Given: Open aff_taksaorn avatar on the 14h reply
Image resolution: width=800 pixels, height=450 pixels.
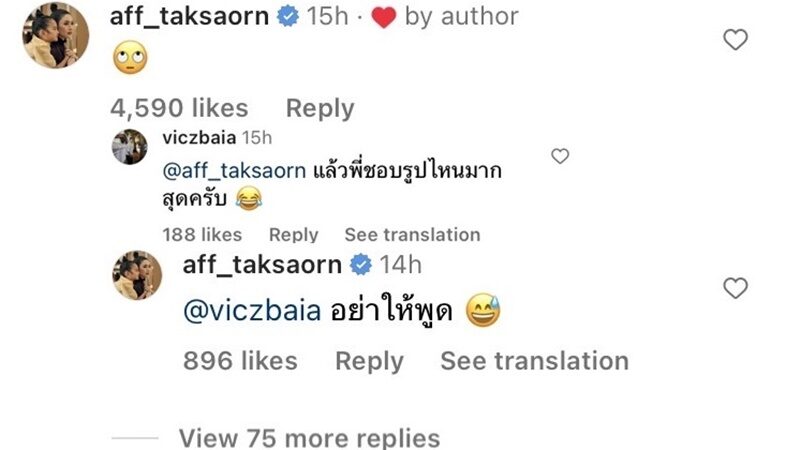Looking at the screenshot, I should (x=137, y=275).
